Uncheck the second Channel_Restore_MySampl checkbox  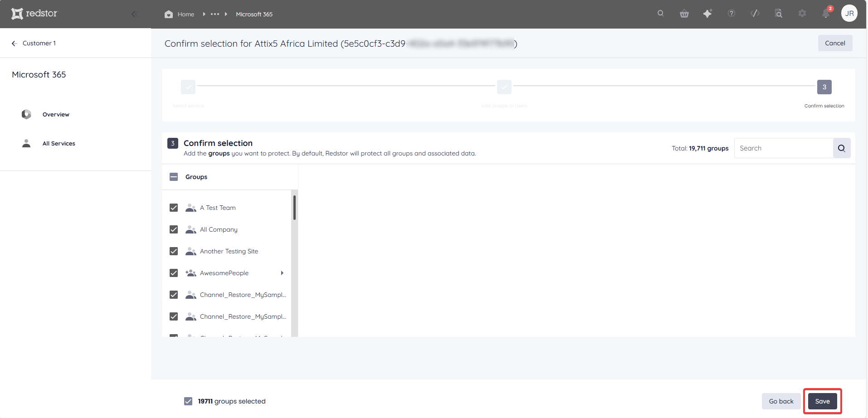click(x=174, y=316)
